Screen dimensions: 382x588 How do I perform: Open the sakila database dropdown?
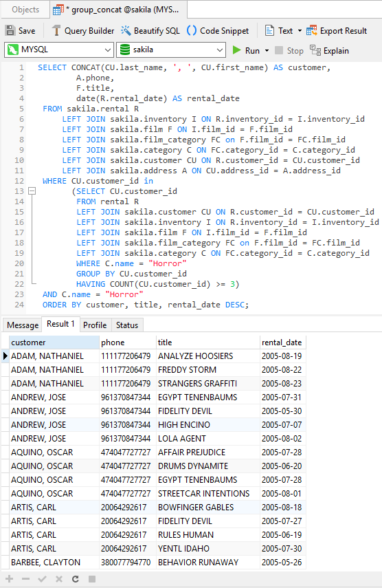171,50
